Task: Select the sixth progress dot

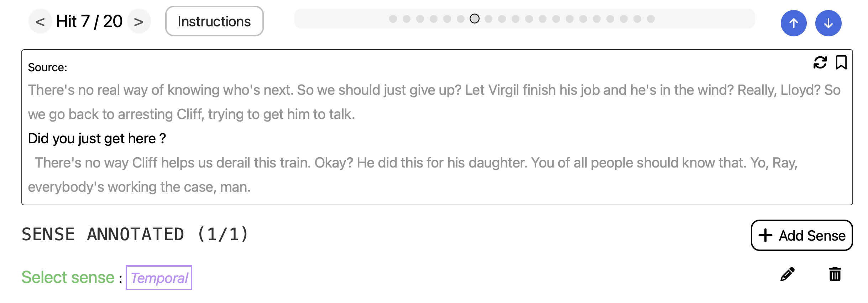Action: 461,19
